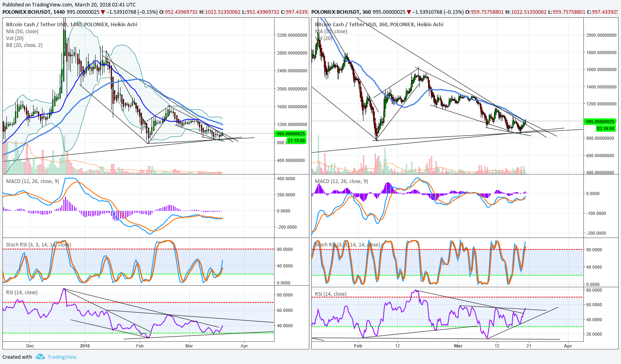This screenshot has width=621, height=364.
Task: Click 'RSI (14, close)' label, left pane
Action: coord(22,292)
